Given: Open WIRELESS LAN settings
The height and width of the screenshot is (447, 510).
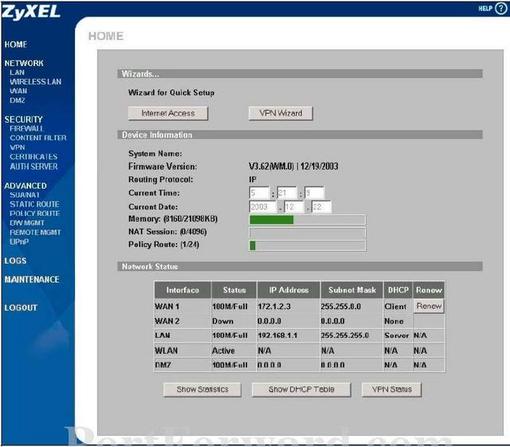Looking at the screenshot, I should (35, 82).
